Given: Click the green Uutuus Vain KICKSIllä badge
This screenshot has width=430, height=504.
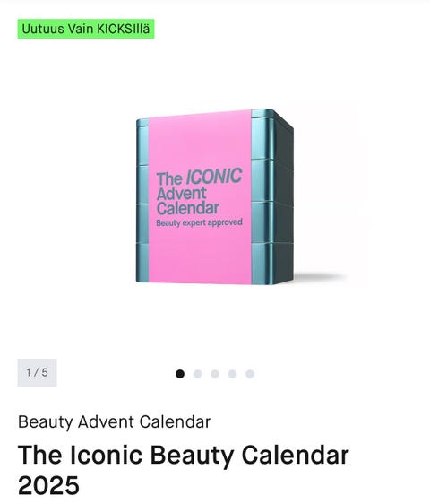Looking at the screenshot, I should click(86, 29).
